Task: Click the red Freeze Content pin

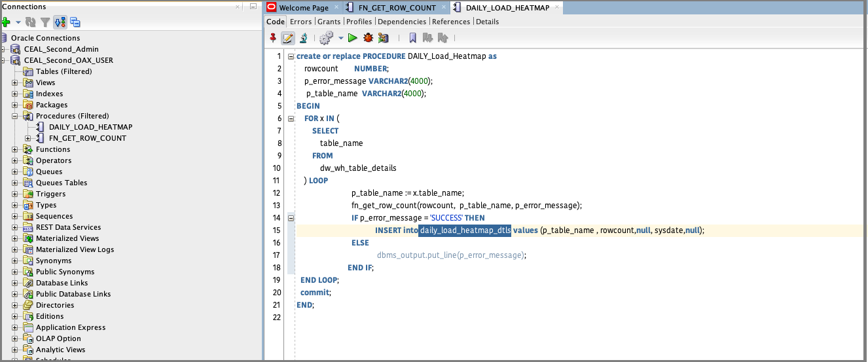Action: (x=273, y=39)
